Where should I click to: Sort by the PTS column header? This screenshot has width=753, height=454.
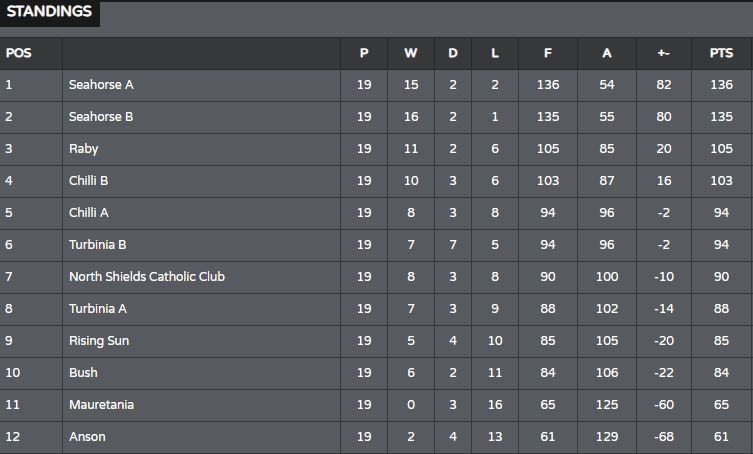tap(721, 53)
